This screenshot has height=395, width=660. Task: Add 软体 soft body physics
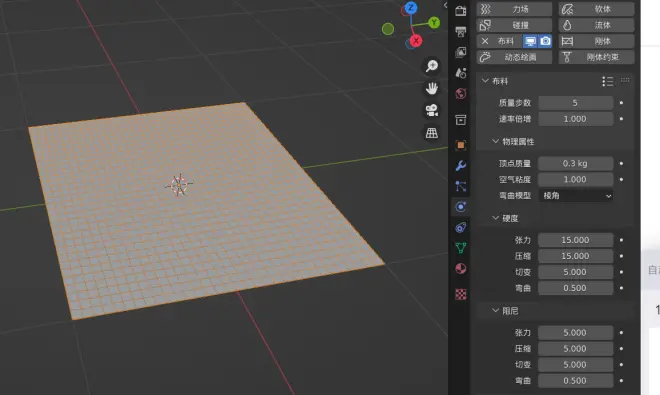point(596,9)
